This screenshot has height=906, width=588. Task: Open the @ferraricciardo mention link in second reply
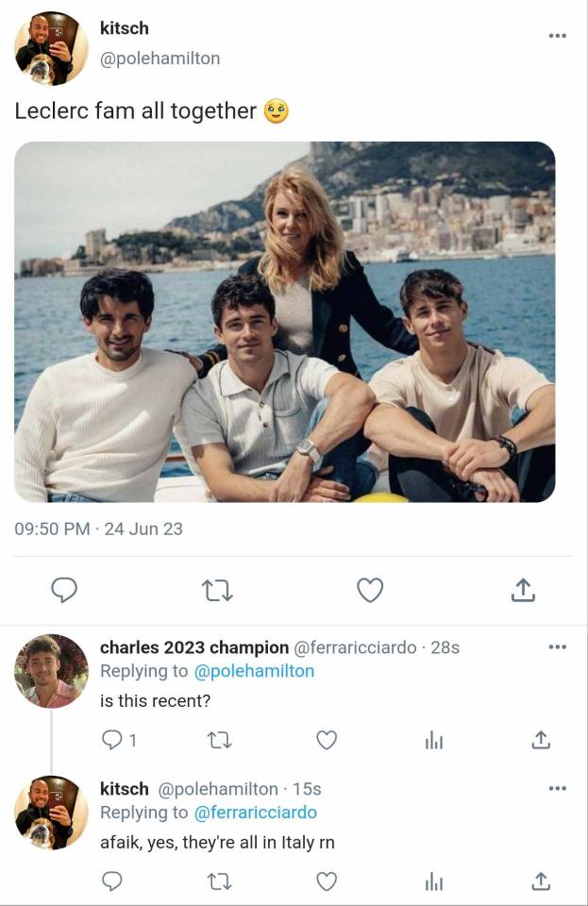(255, 813)
